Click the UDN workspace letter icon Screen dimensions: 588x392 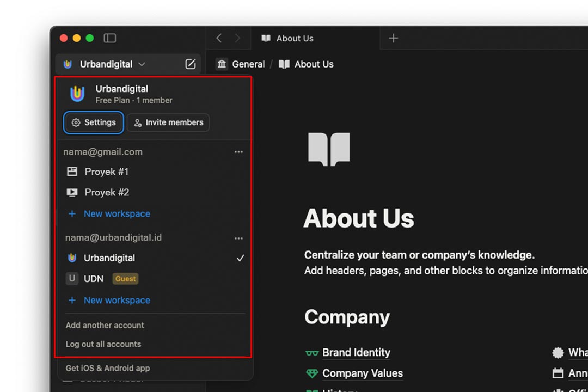click(x=72, y=279)
